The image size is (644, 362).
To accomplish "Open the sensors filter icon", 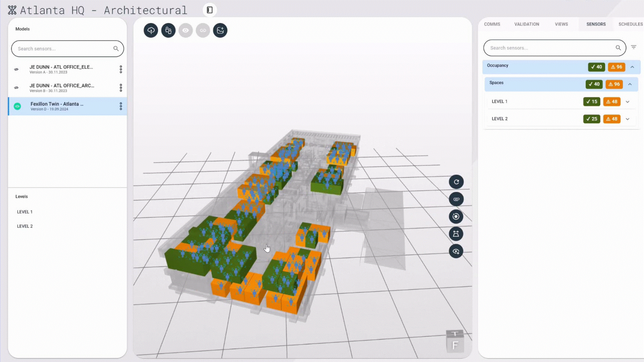I will coord(634,47).
